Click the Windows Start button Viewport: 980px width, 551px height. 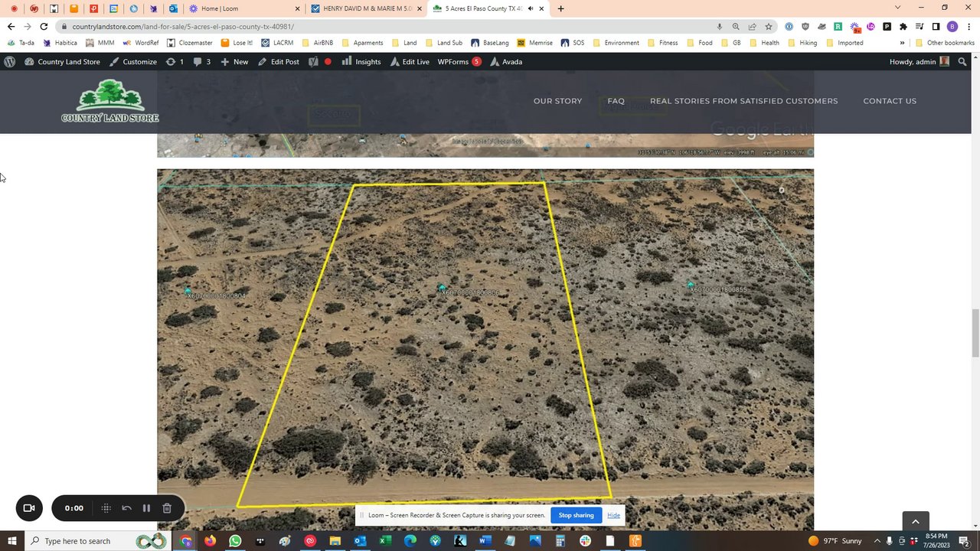click(12, 541)
